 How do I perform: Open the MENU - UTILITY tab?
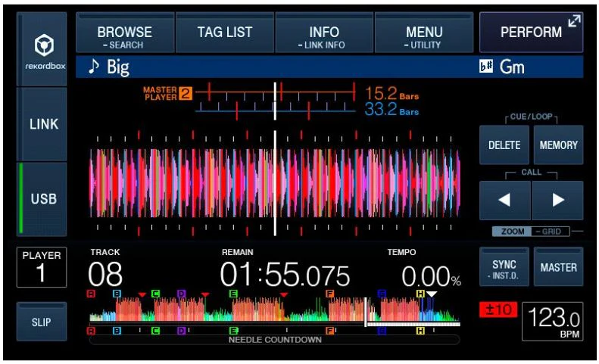[424, 33]
